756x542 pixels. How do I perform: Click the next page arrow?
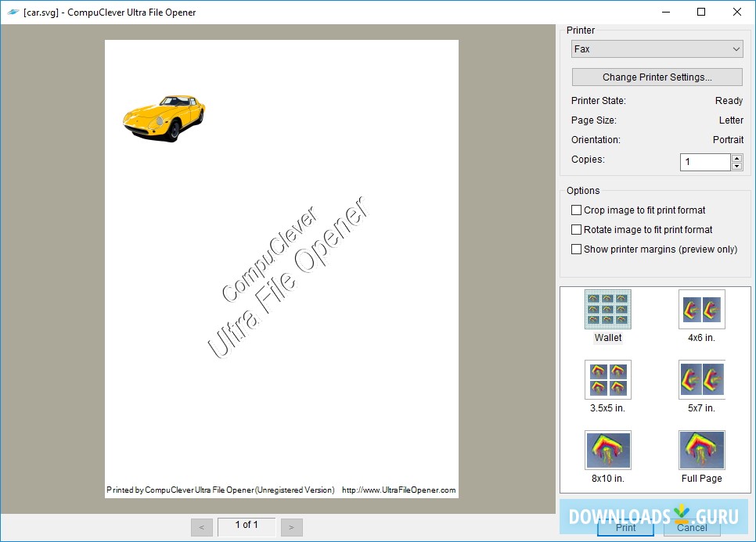[291, 526]
